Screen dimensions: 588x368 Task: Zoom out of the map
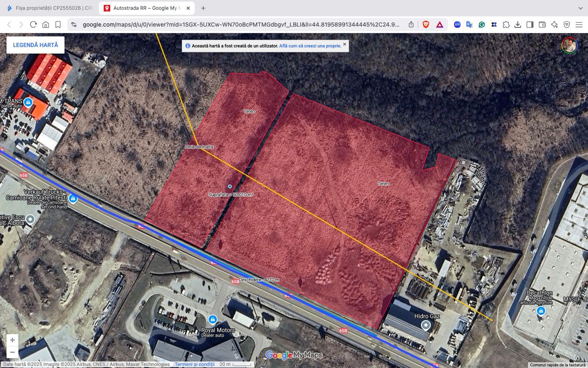(x=12, y=352)
